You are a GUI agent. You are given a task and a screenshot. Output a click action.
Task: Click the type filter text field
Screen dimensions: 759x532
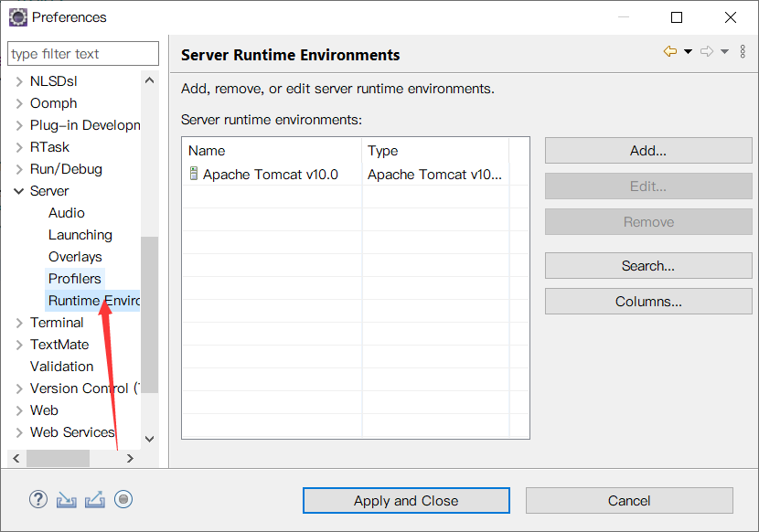(x=82, y=54)
